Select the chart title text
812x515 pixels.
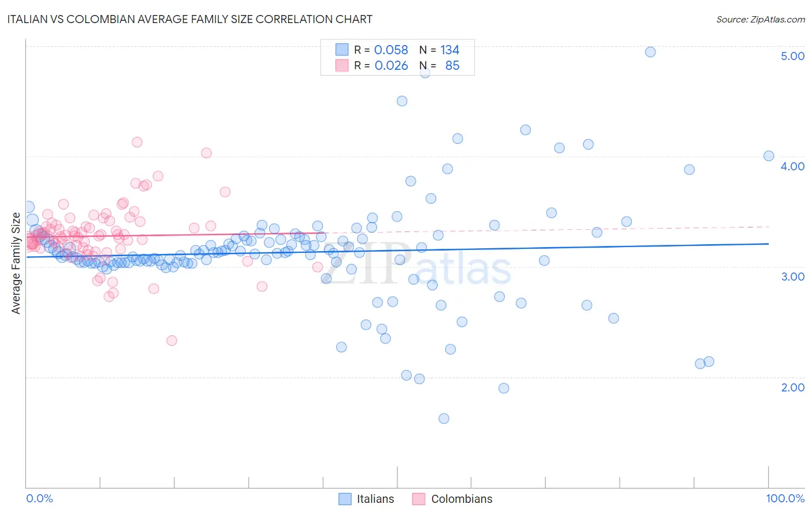[189, 19]
